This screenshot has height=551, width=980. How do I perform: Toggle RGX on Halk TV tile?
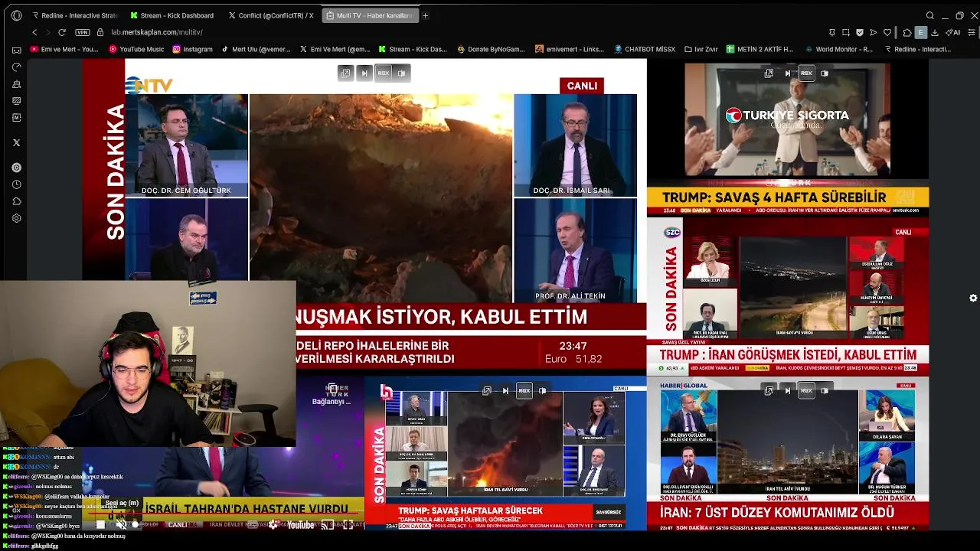524,390
